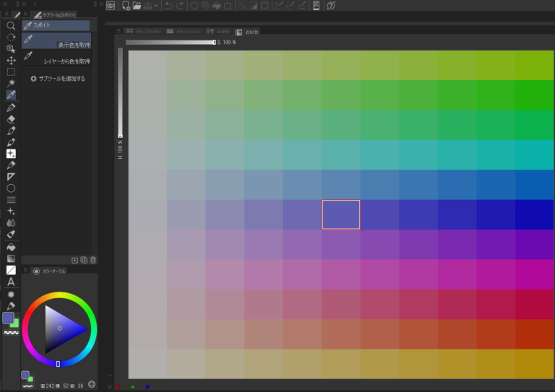Click the CLIP STUDIO launcher icon
Viewport: 555px width, 392px height.
coord(111,6)
